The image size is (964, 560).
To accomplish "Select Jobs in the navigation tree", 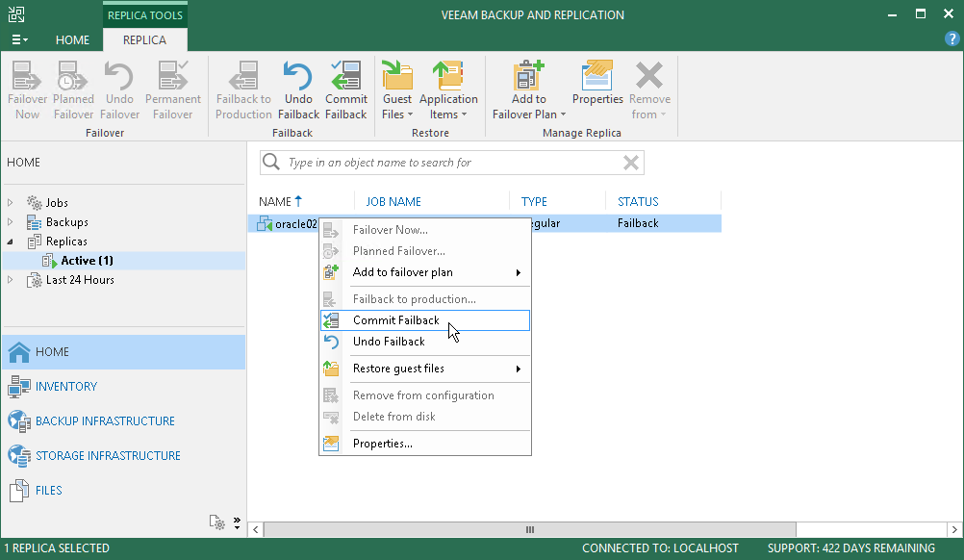I will click(x=57, y=202).
